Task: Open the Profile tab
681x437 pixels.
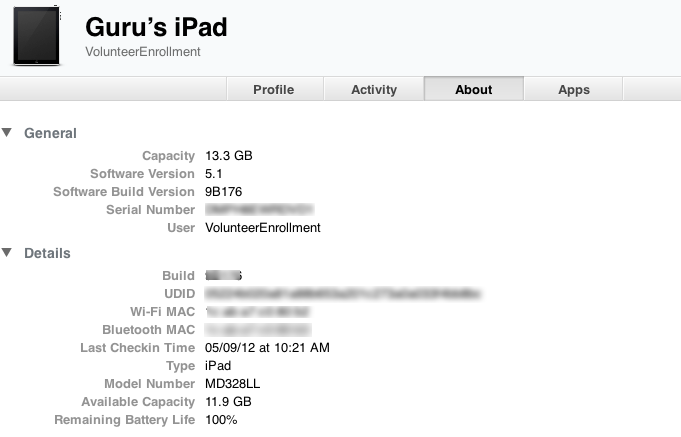Action: (x=275, y=89)
